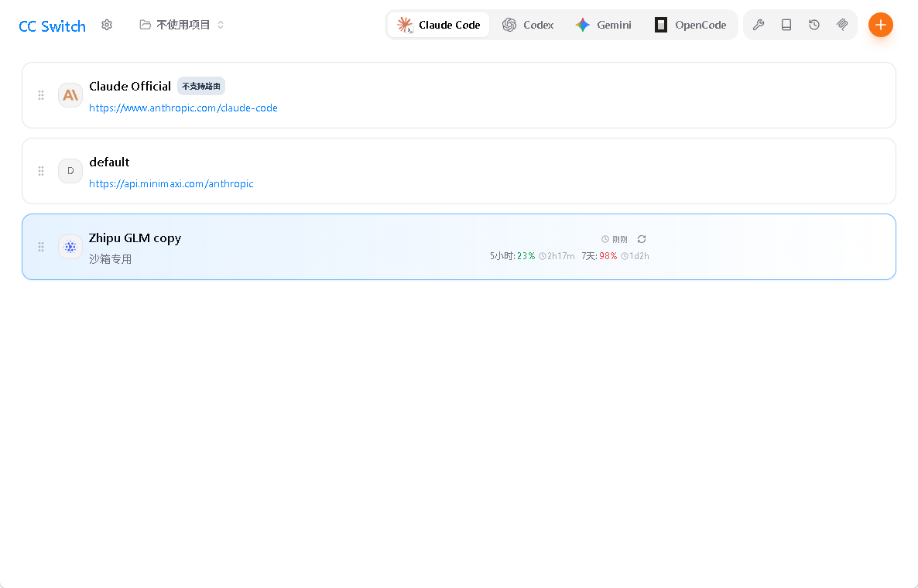Click the folder icon in project selector

click(145, 25)
